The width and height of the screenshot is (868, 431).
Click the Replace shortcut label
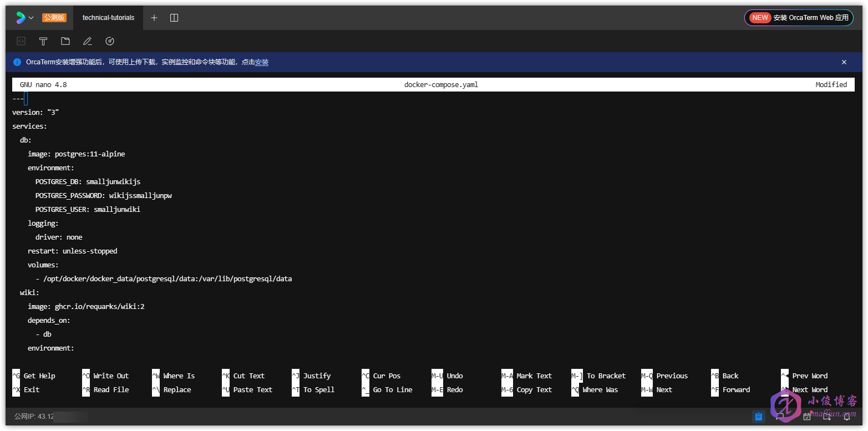coord(177,390)
